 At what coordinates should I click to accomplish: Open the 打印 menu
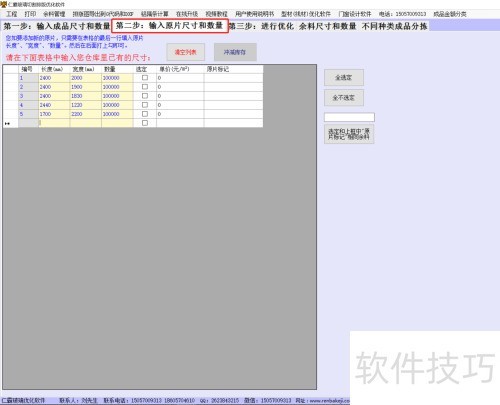[x=30, y=14]
